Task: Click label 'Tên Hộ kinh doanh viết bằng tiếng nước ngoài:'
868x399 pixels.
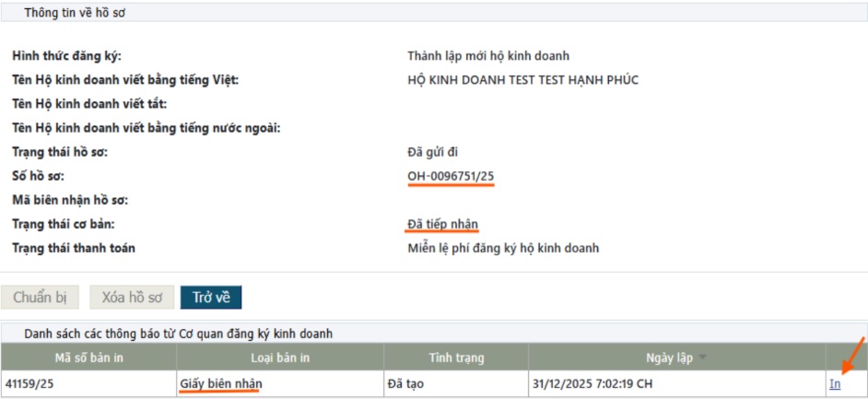Action: point(147,128)
